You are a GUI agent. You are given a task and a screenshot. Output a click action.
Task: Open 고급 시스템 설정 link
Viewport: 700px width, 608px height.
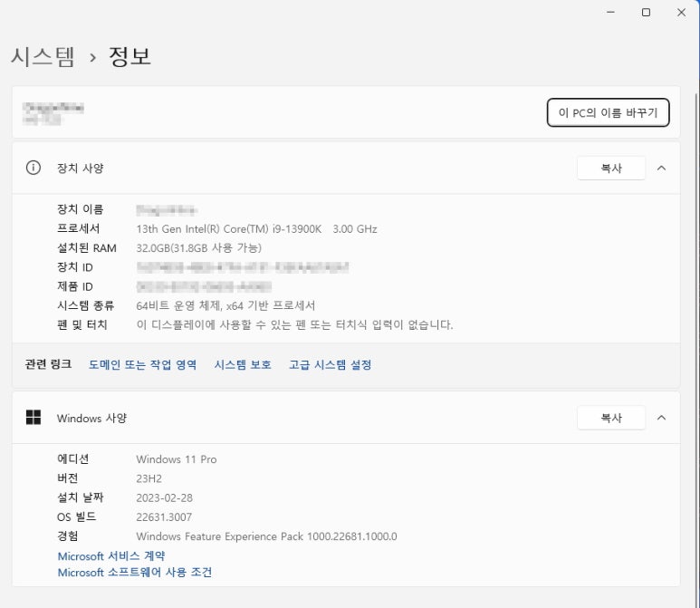330,364
